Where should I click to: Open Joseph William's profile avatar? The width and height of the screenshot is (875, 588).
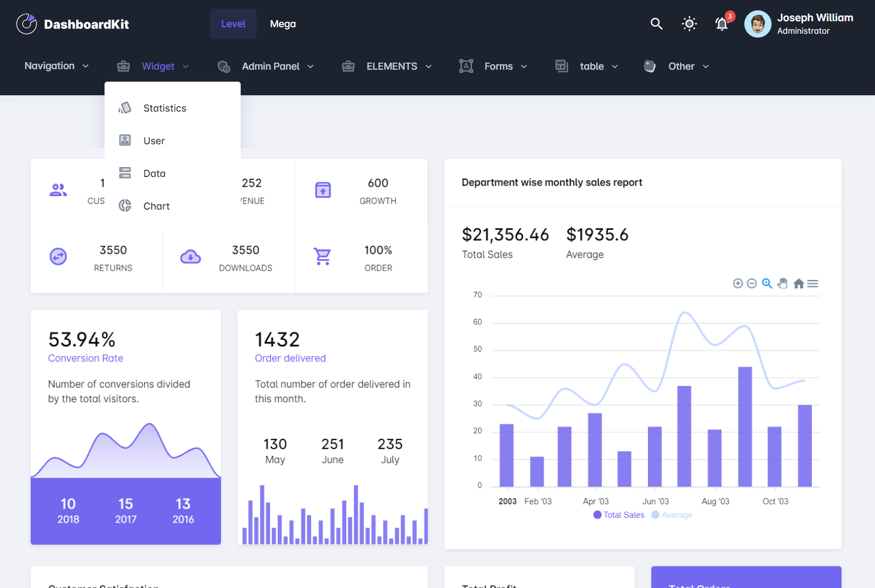757,24
